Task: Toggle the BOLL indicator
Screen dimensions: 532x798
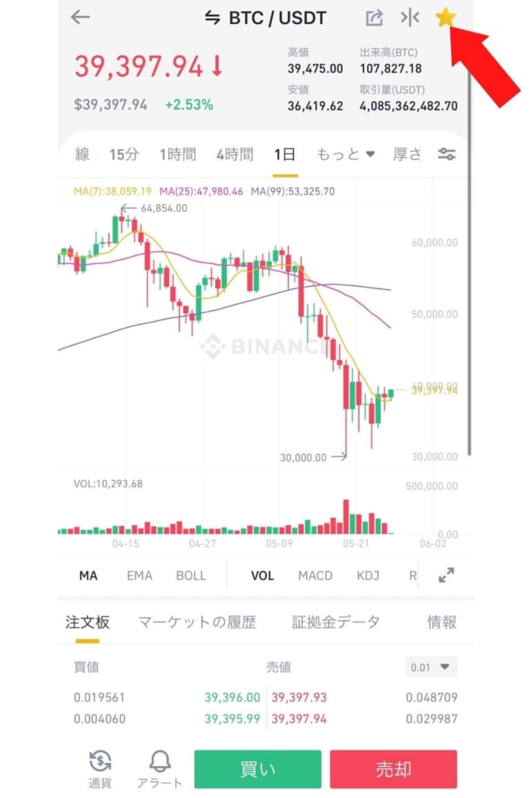Action: click(x=191, y=576)
